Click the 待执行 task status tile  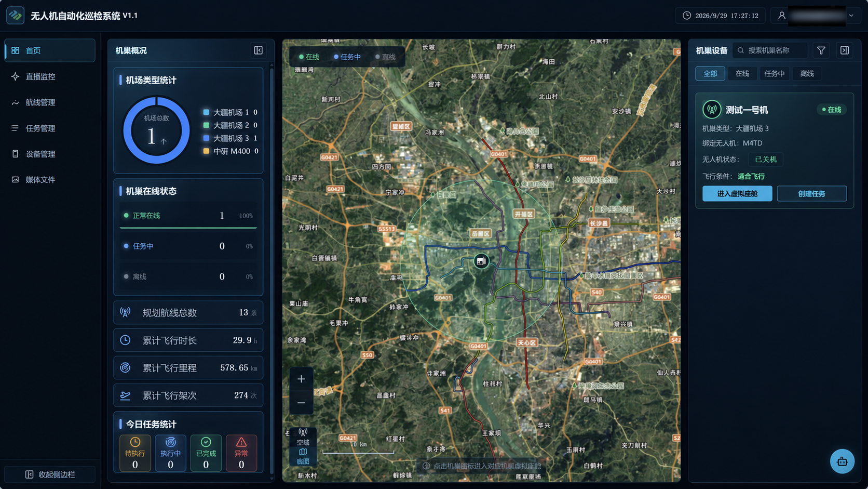click(x=135, y=453)
